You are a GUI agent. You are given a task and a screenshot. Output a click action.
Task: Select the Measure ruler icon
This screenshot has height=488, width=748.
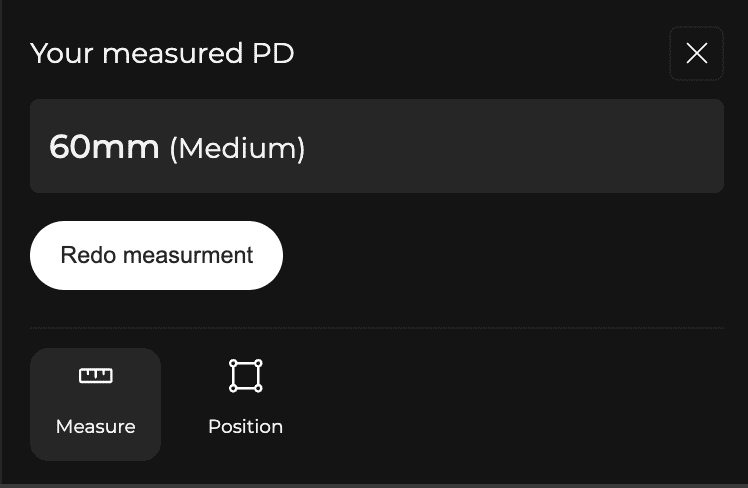coord(96,376)
